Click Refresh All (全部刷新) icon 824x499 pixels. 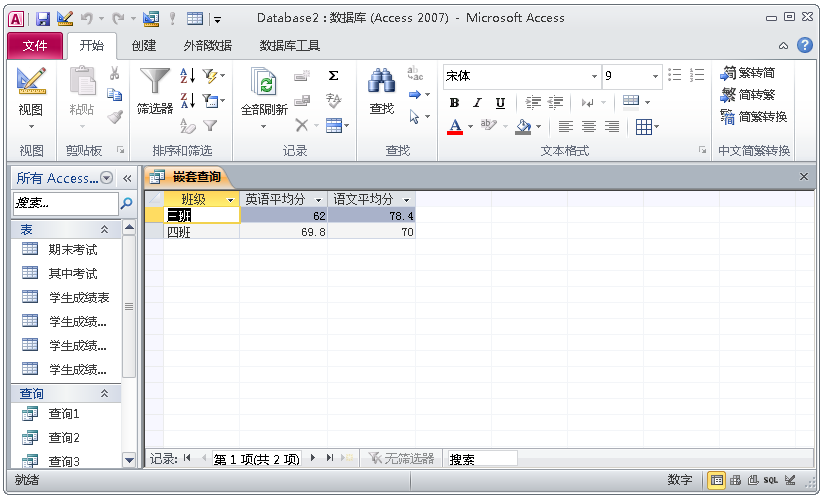pyautogui.click(x=264, y=83)
